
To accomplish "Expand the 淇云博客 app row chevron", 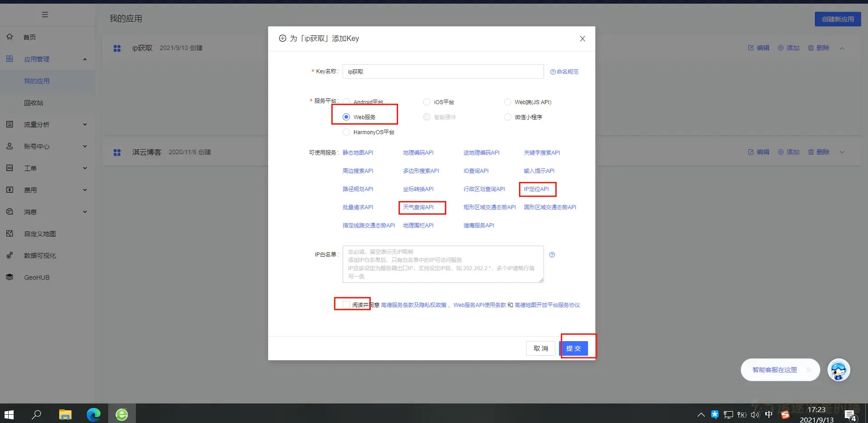I will coord(842,152).
